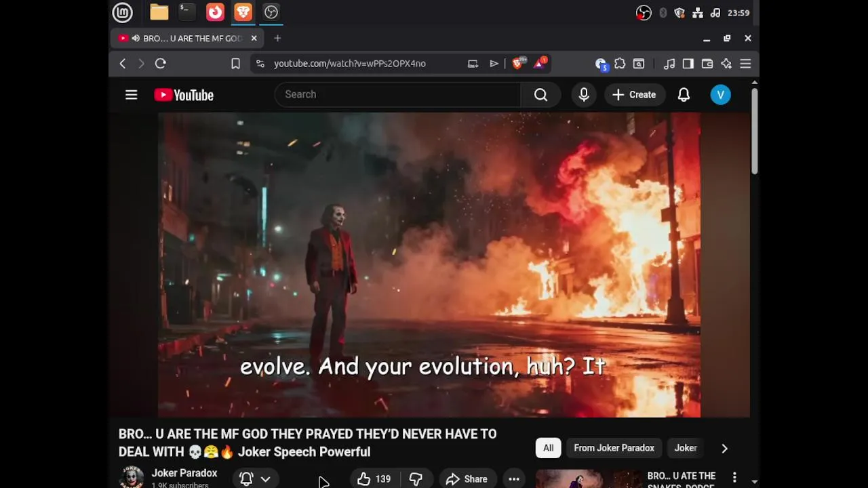Switch to Brave browser in the panel

point(243,12)
